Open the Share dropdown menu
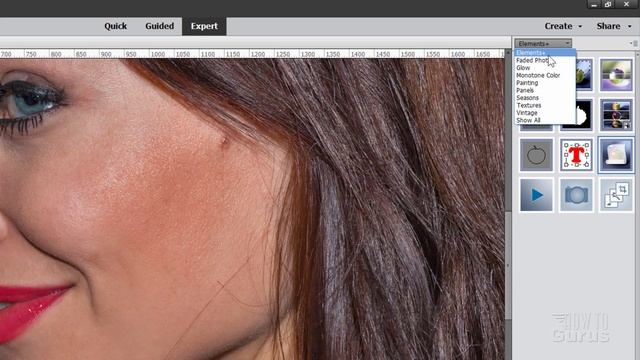 (613, 26)
